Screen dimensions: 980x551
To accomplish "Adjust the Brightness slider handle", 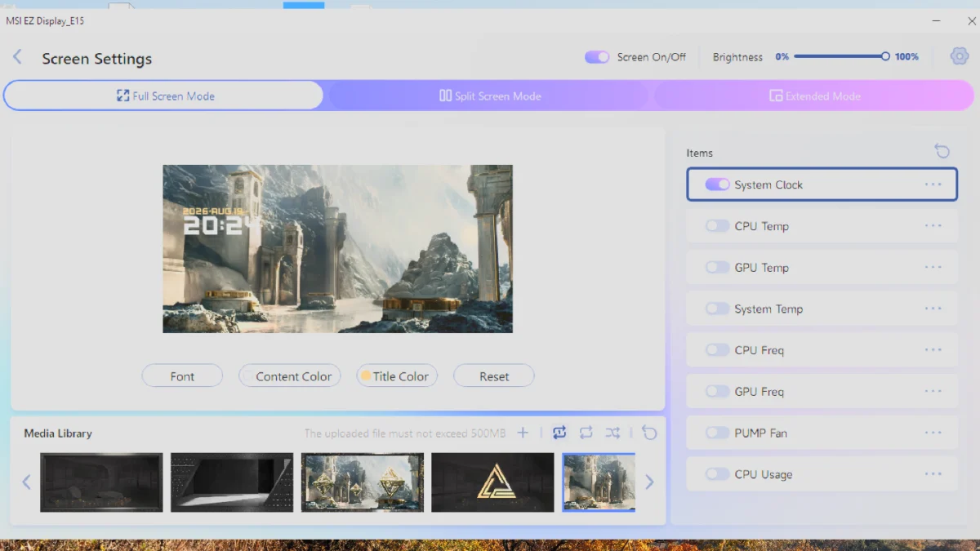I will [x=885, y=56].
